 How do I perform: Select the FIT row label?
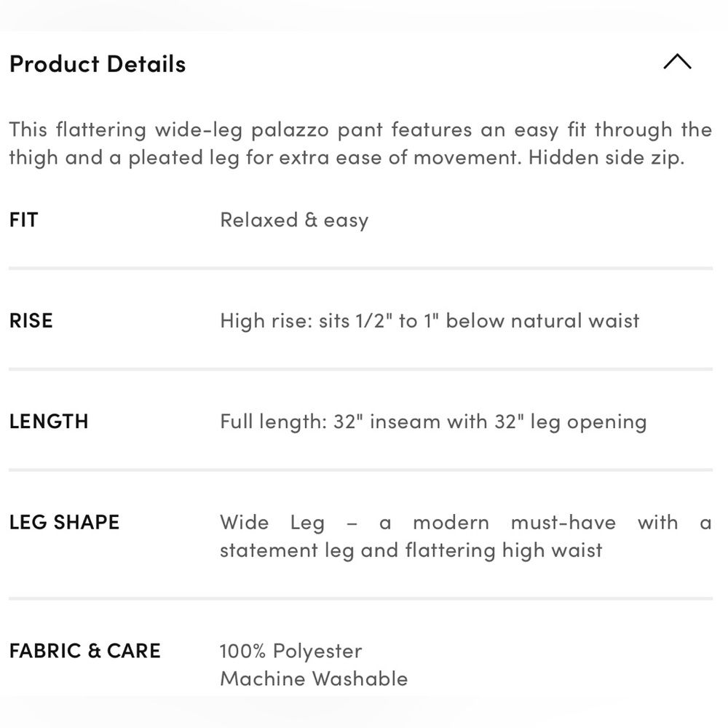24,220
